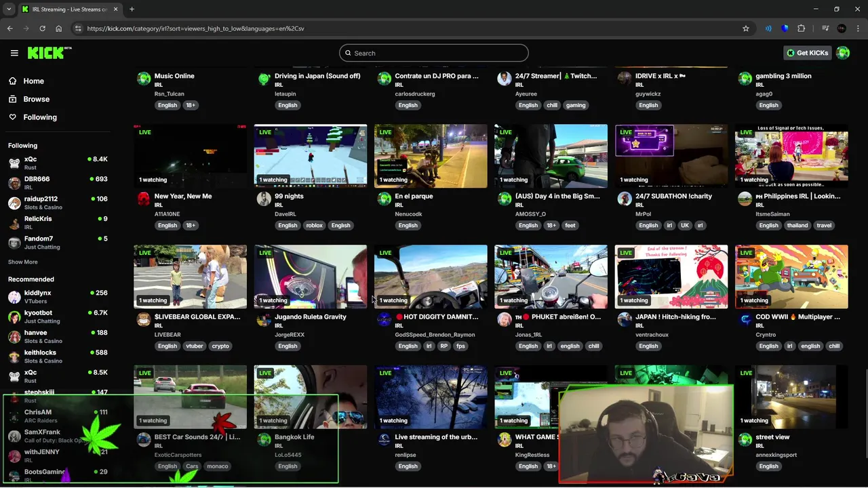
Task: Open En el parque stream thumbnail
Action: (431, 156)
